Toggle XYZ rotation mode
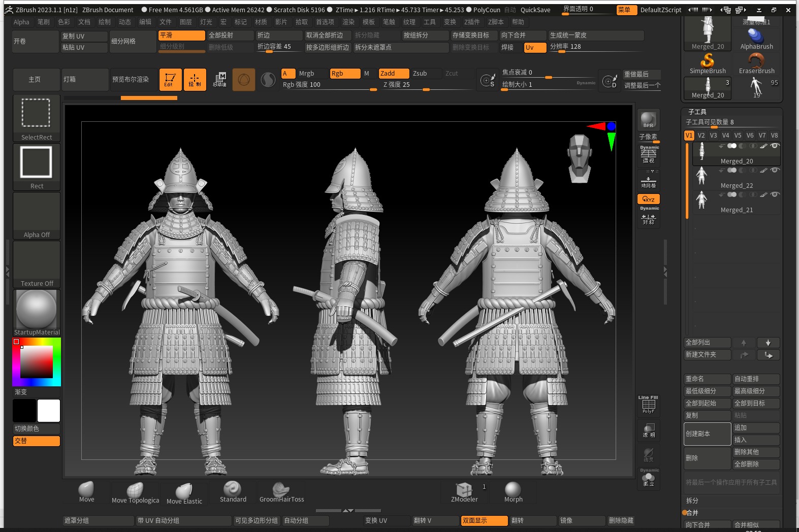The width and height of the screenshot is (799, 532). coord(649,199)
